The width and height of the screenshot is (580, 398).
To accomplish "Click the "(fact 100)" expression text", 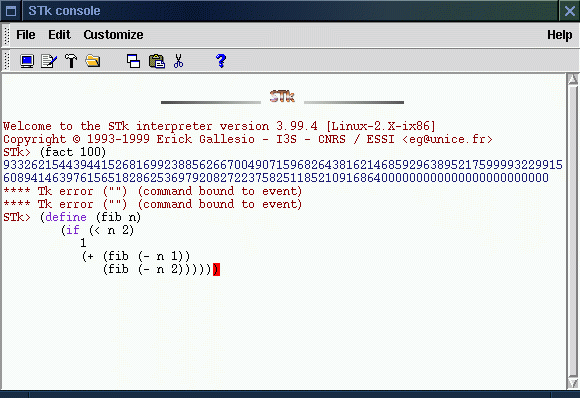I will [72, 152].
